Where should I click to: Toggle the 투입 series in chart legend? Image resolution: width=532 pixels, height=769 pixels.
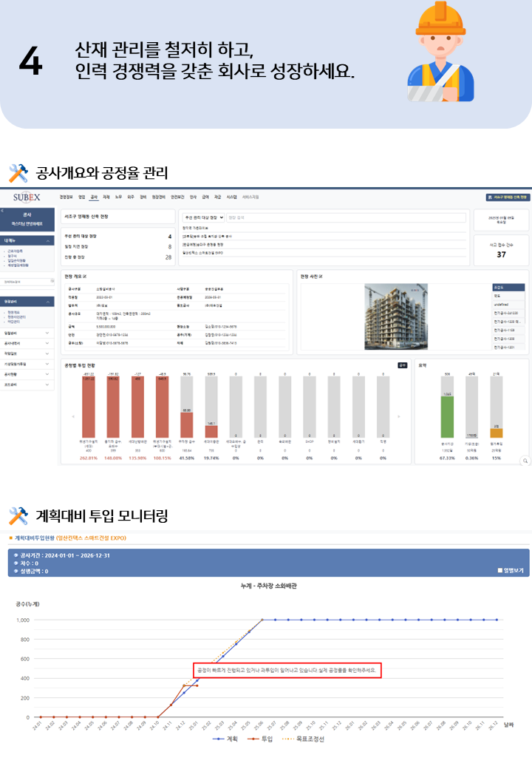click(261, 739)
